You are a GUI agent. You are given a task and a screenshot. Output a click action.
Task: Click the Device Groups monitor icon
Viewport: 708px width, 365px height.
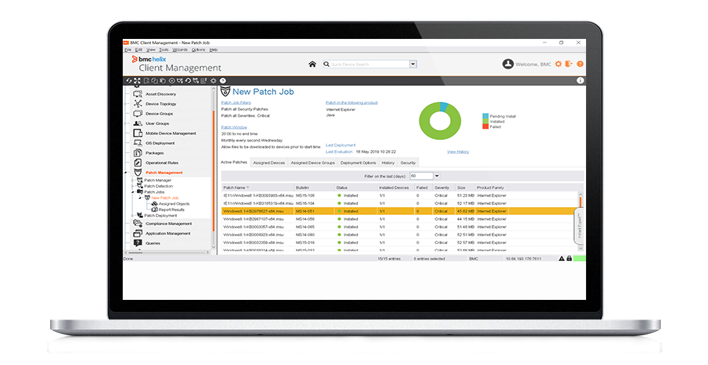point(138,113)
